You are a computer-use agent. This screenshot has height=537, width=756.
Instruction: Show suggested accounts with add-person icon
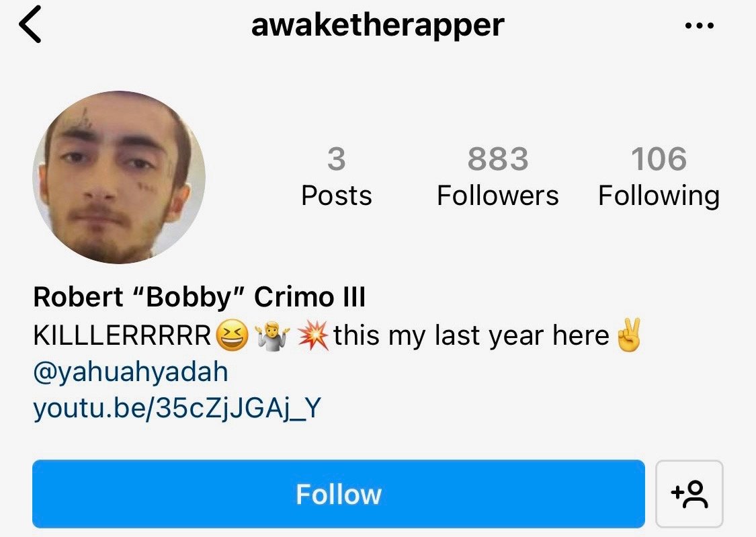[x=689, y=493]
